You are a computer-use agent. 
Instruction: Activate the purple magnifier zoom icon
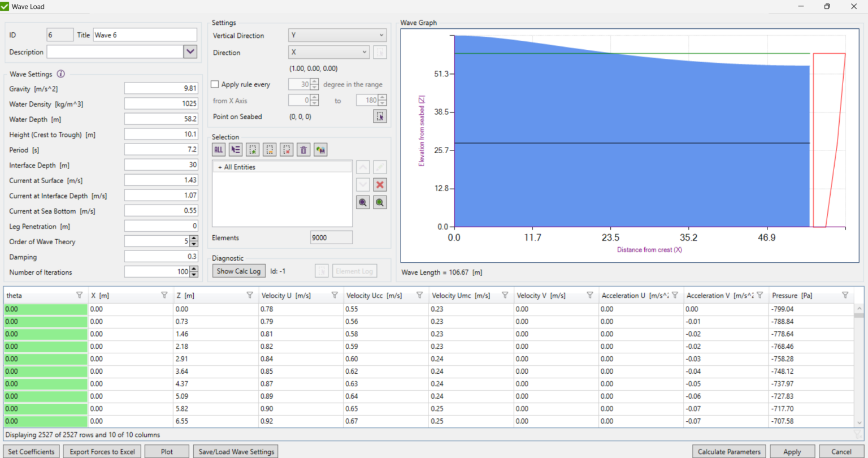click(363, 202)
